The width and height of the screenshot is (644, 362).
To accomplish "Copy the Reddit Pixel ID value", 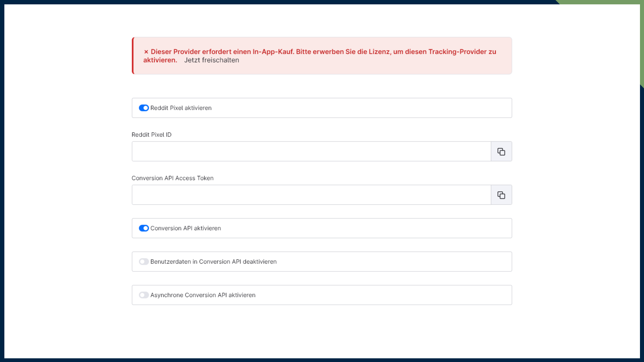I will [x=501, y=152].
